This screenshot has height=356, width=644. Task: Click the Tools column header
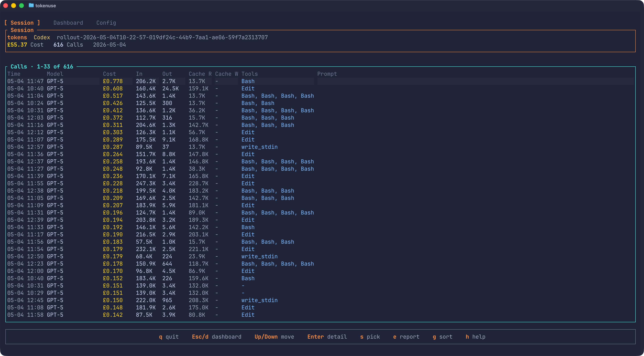click(x=249, y=74)
